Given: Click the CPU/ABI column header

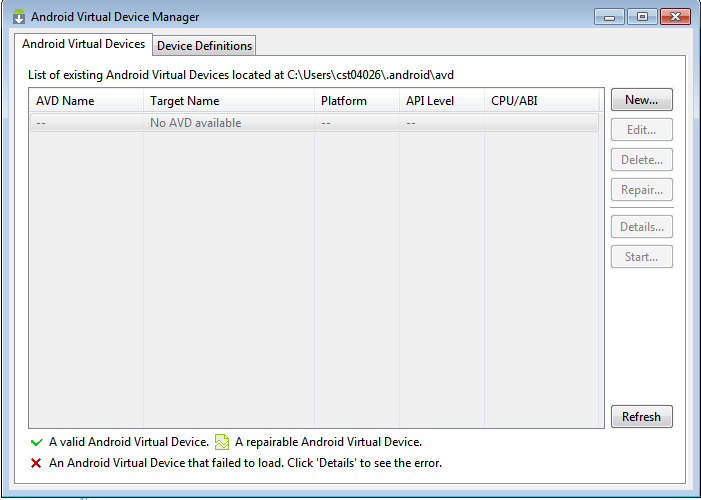Looking at the screenshot, I should (541, 101).
